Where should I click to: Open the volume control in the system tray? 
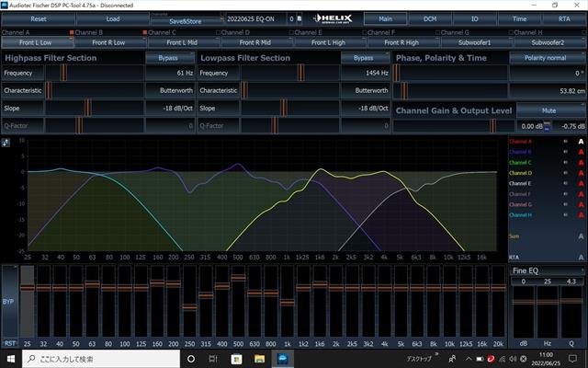(513, 359)
